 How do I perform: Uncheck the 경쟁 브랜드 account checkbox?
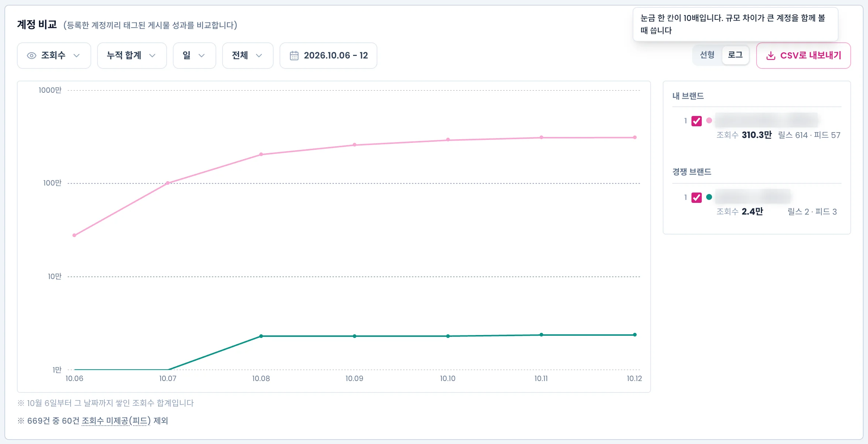pyautogui.click(x=697, y=197)
